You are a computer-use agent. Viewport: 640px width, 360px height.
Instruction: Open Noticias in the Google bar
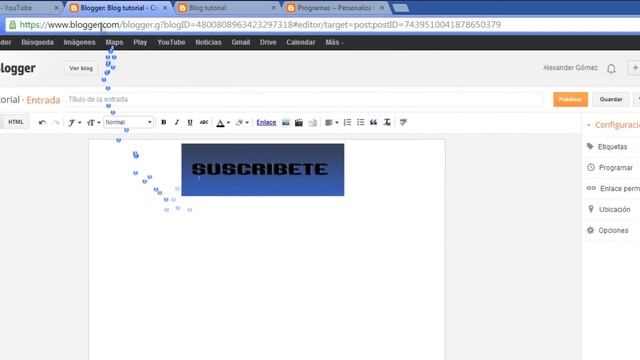208,42
